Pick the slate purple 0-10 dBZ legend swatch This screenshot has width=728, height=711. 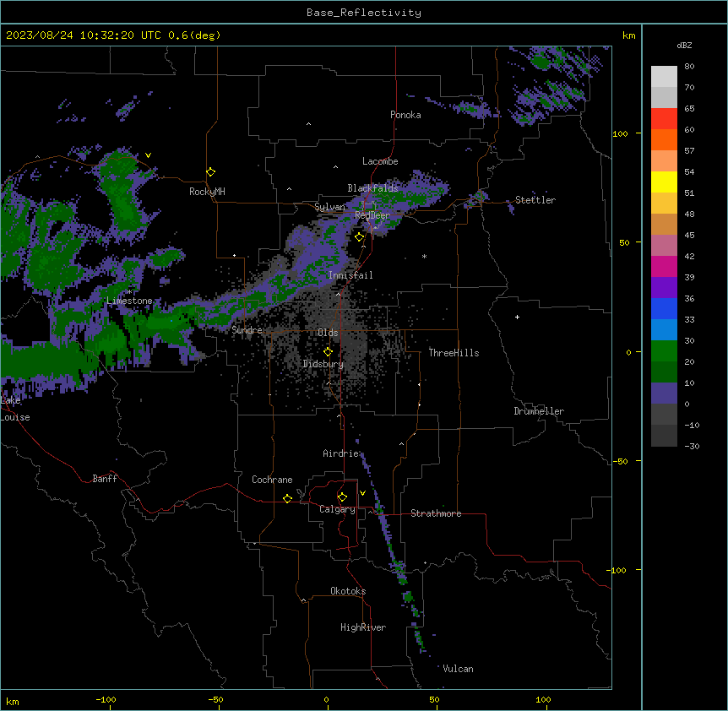tap(664, 393)
